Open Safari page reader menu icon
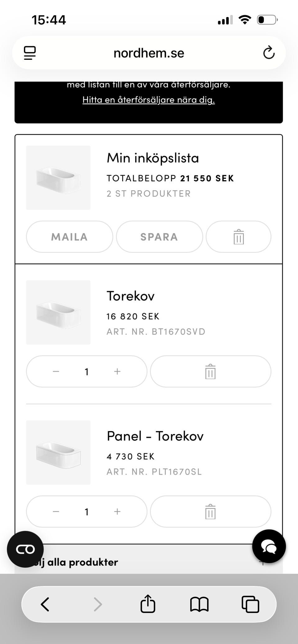The height and width of the screenshot is (644, 298). coord(30,53)
